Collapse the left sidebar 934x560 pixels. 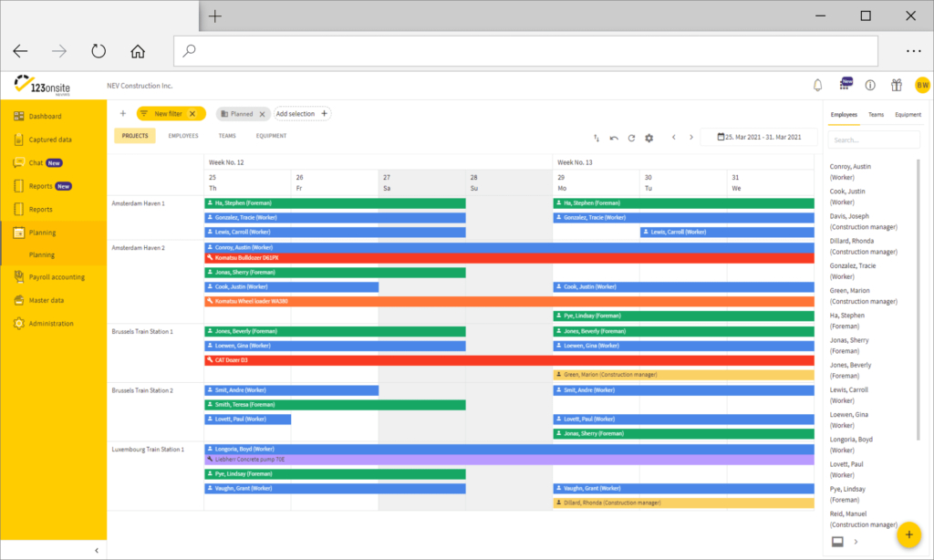97,551
